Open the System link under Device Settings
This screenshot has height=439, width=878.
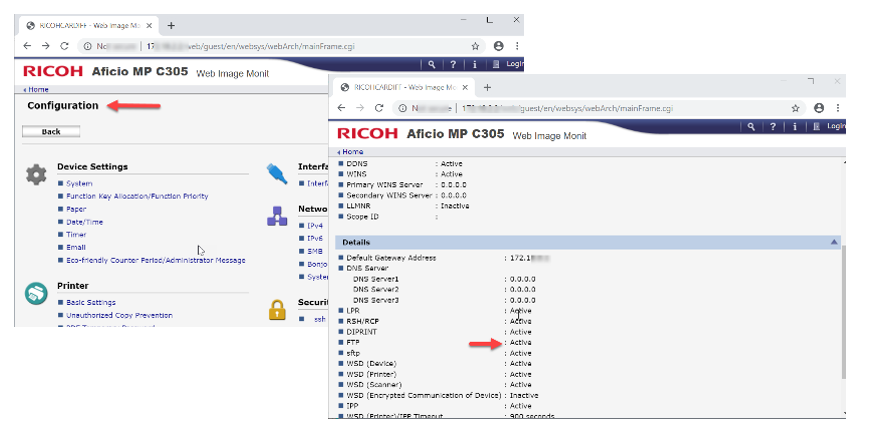79,184
